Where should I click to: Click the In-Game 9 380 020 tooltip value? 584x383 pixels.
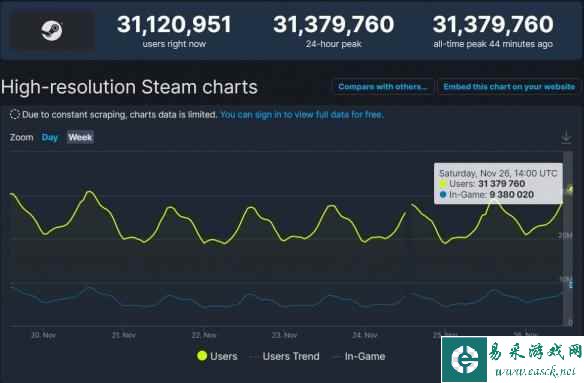[511, 194]
